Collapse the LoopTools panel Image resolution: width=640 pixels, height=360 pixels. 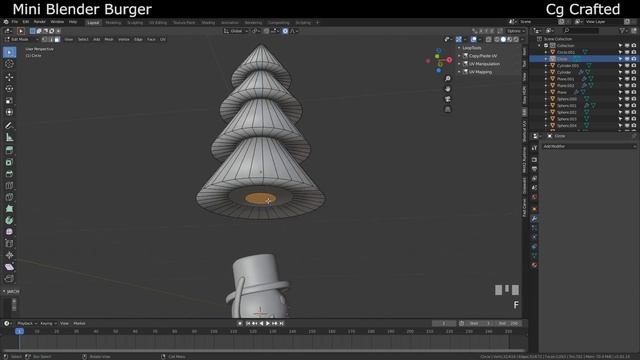(x=471, y=48)
